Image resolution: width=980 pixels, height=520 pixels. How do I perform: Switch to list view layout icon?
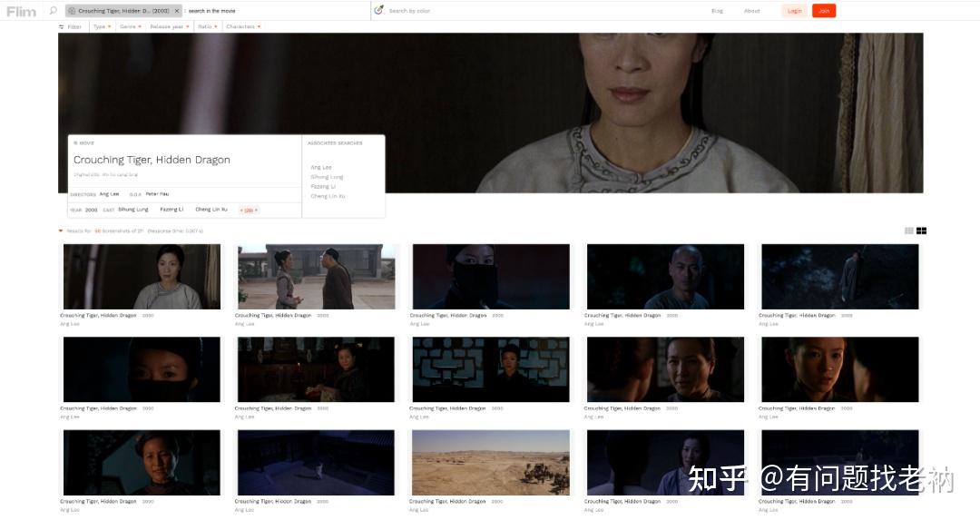(x=908, y=231)
